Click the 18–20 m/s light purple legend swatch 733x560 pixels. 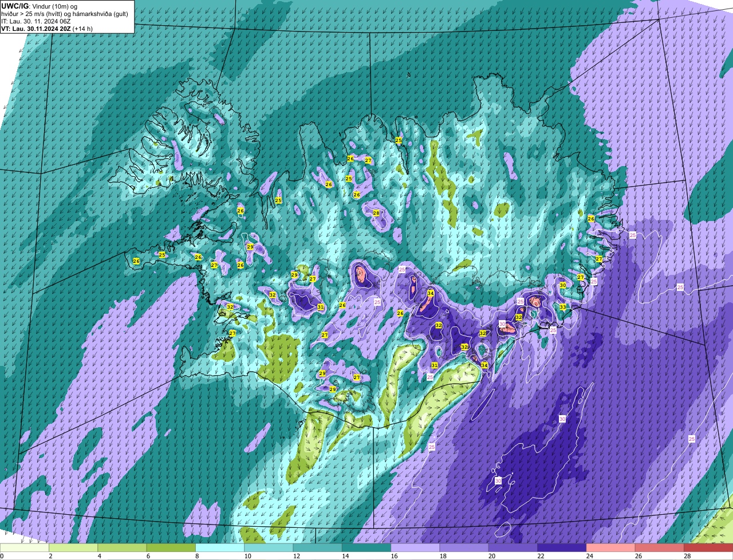(x=464, y=547)
